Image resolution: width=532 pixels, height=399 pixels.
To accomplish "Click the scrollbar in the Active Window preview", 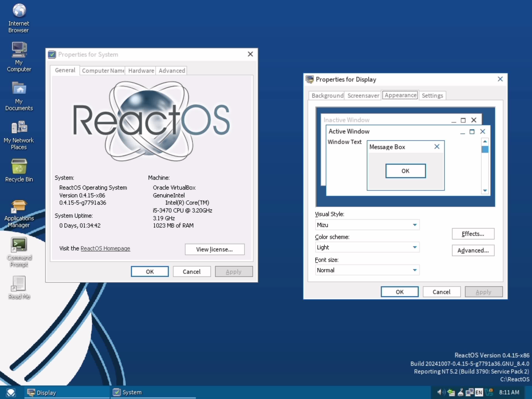I will pyautogui.click(x=485, y=149).
